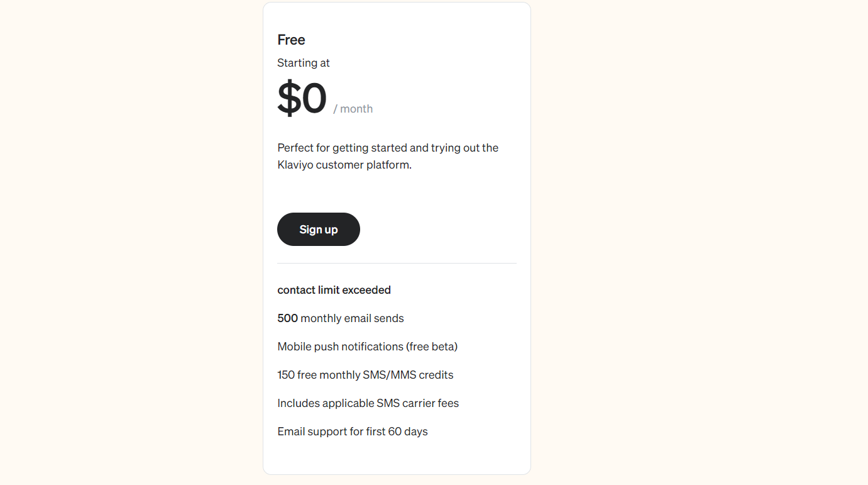Click the $0 price figure

302,98
